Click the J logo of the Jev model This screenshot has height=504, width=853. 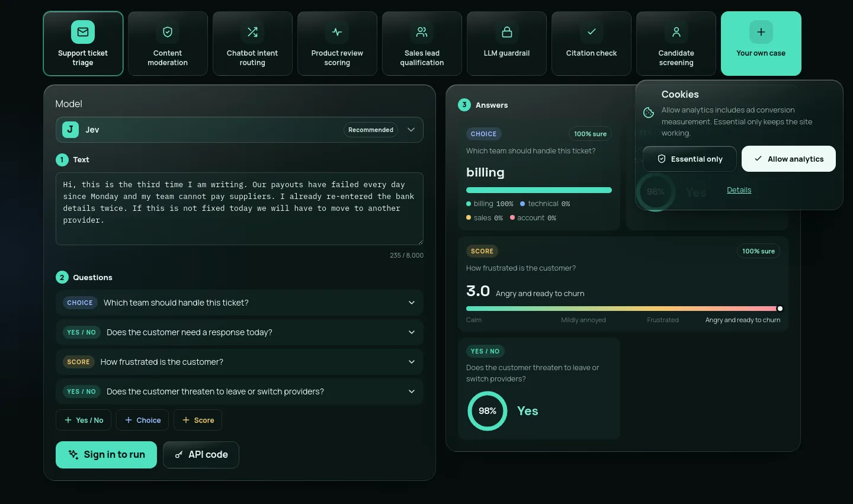pos(70,130)
